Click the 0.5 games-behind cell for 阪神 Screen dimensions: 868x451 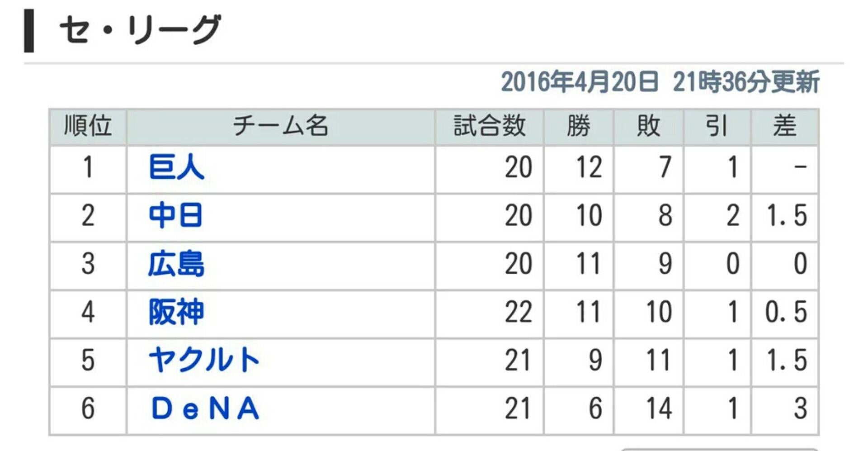786,312
